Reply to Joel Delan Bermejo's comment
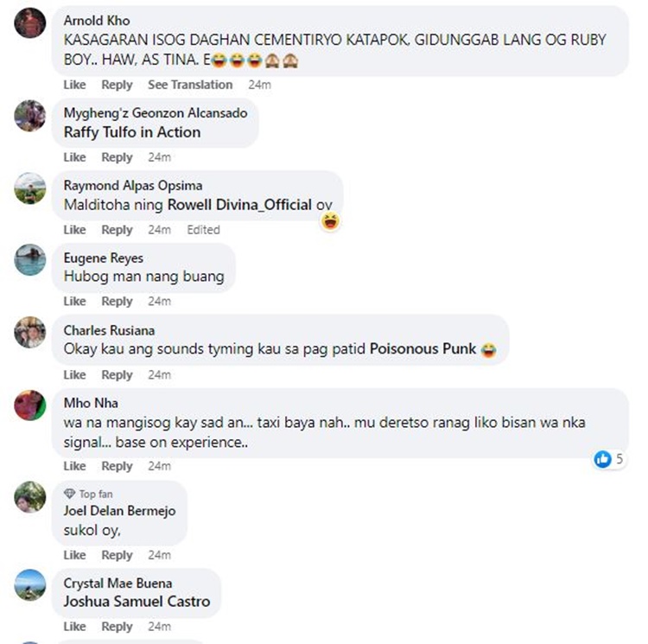Viewport: 648px width, 644px height. tap(117, 555)
